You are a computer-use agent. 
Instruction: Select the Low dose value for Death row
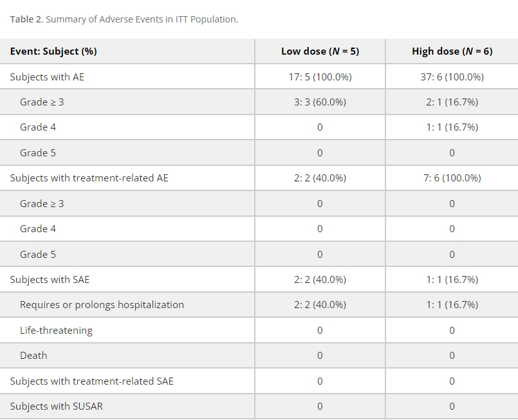coord(320,356)
